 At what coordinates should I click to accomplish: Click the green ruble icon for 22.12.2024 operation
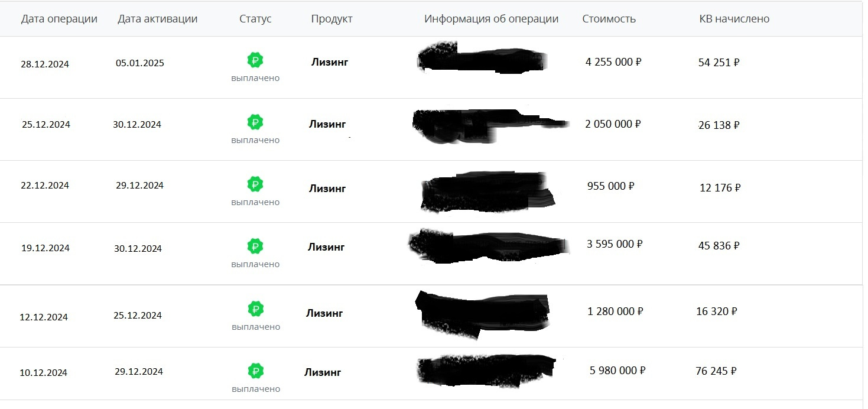click(x=255, y=184)
